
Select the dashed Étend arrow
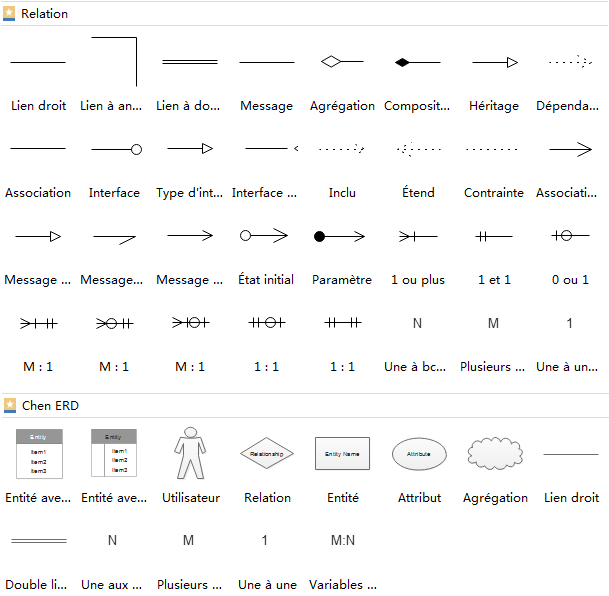click(x=418, y=149)
